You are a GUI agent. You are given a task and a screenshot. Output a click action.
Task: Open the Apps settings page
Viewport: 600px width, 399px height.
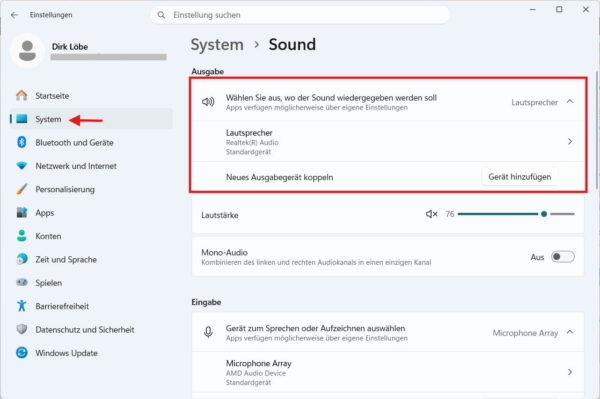coord(91,212)
